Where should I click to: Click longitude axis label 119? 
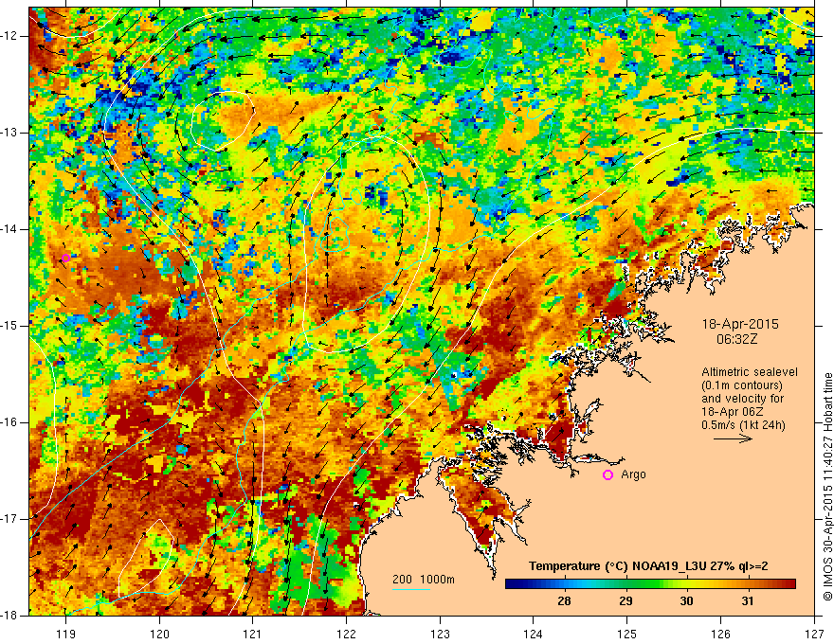coord(65,634)
